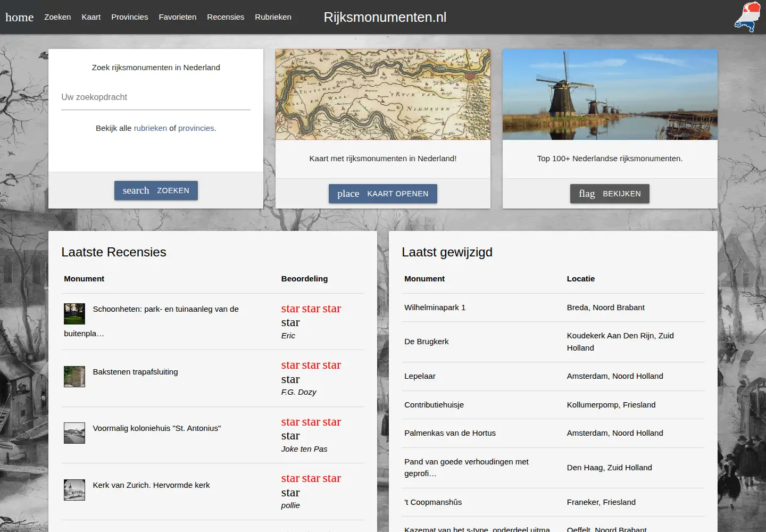
Task: Select Rubrieken in the top menu
Action: (x=273, y=17)
